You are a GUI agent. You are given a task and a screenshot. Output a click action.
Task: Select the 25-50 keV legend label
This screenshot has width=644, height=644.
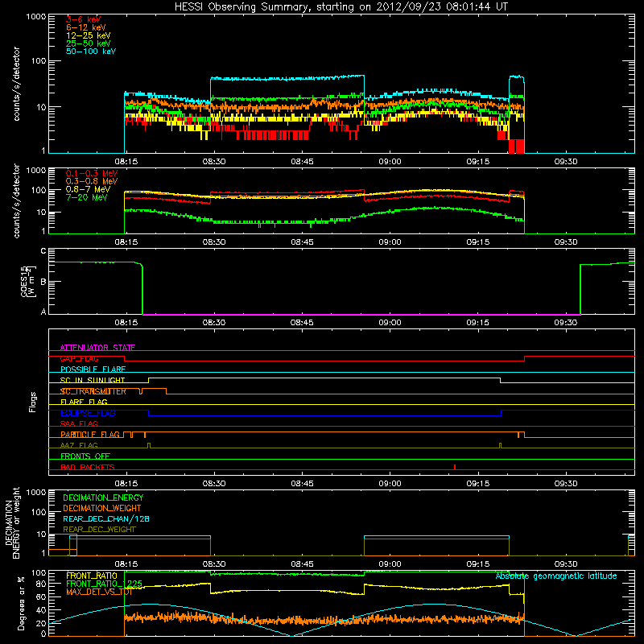89,43
